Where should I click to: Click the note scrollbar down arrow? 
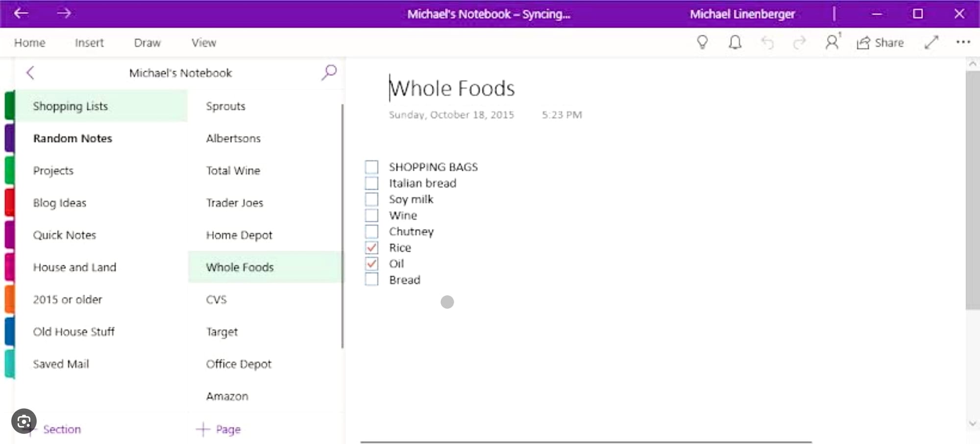[x=973, y=423]
